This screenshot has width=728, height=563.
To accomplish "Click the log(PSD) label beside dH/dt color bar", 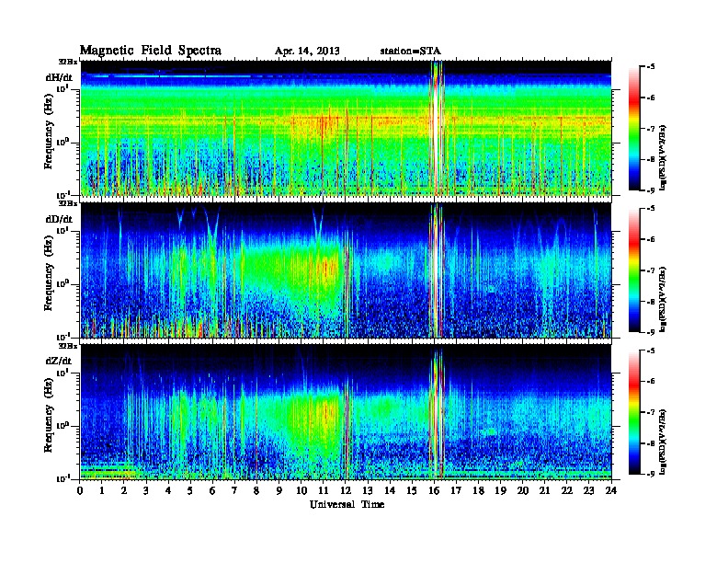I will click(x=664, y=156).
